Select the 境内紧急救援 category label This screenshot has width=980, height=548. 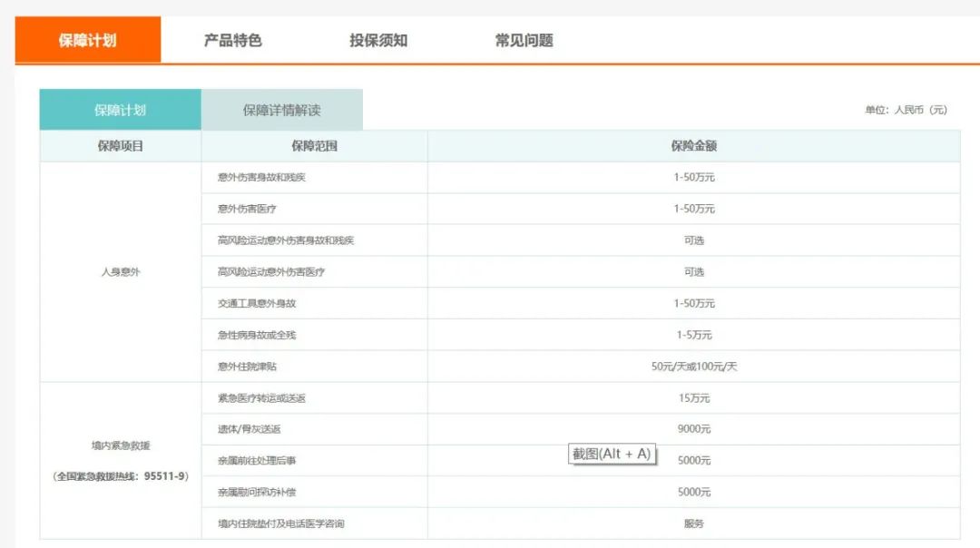[121, 445]
